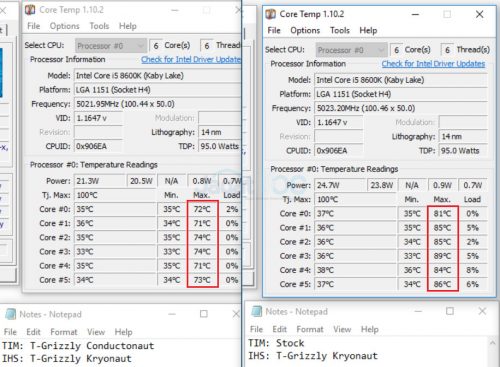This screenshot has width=500, height=367.
Task: Close the right Core Temp window
Action: tap(479, 14)
